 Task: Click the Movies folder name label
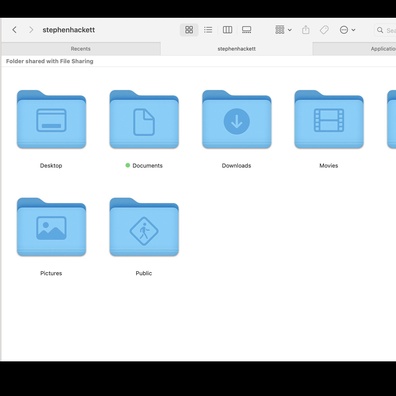[329, 166]
